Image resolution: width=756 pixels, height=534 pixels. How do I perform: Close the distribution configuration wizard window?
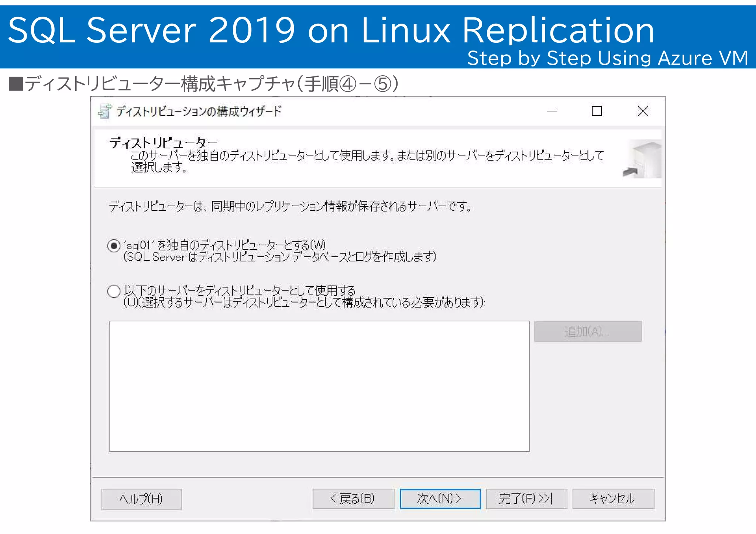pos(643,111)
